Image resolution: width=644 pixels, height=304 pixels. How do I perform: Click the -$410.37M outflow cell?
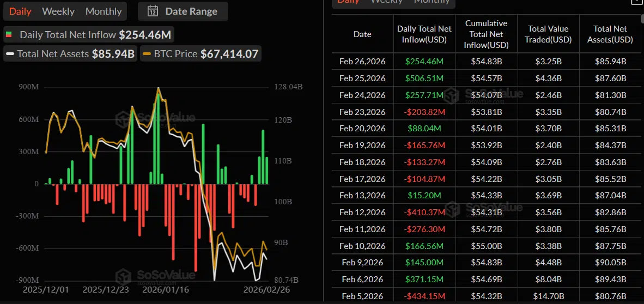click(x=424, y=212)
